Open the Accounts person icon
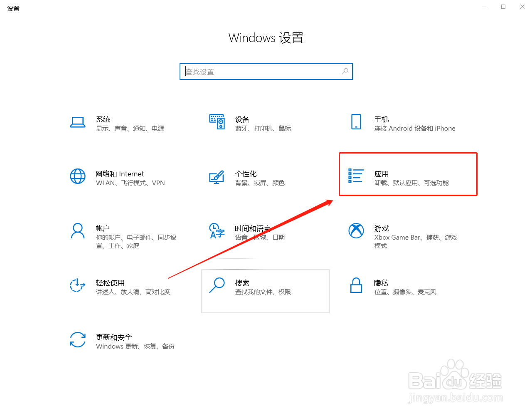532x416 pixels. [78, 231]
